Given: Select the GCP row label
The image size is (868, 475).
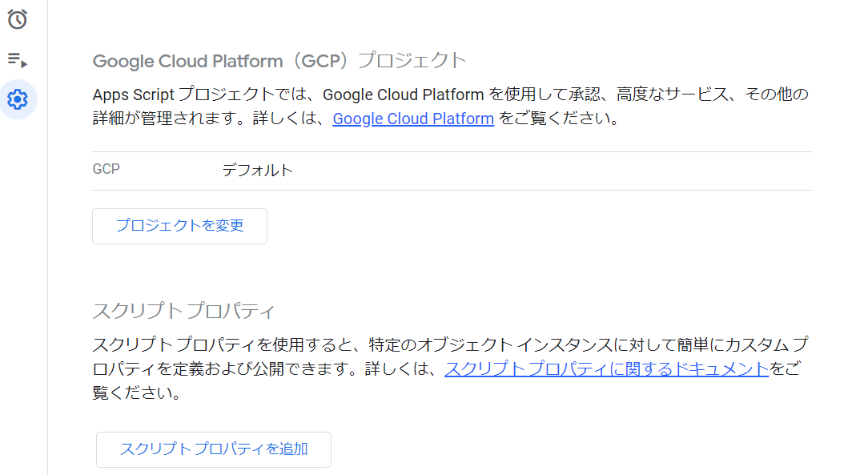Looking at the screenshot, I should pyautogui.click(x=106, y=169).
